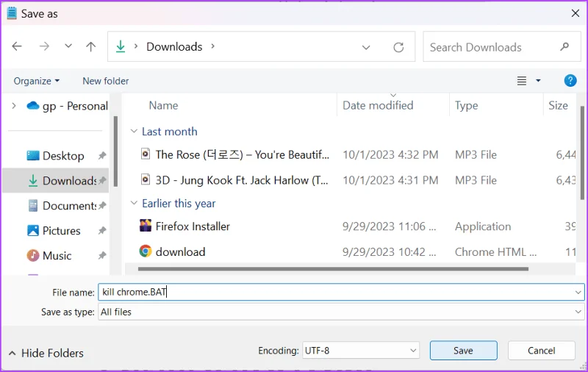Click Hide Folders
This screenshot has height=372, width=588.
46,353
